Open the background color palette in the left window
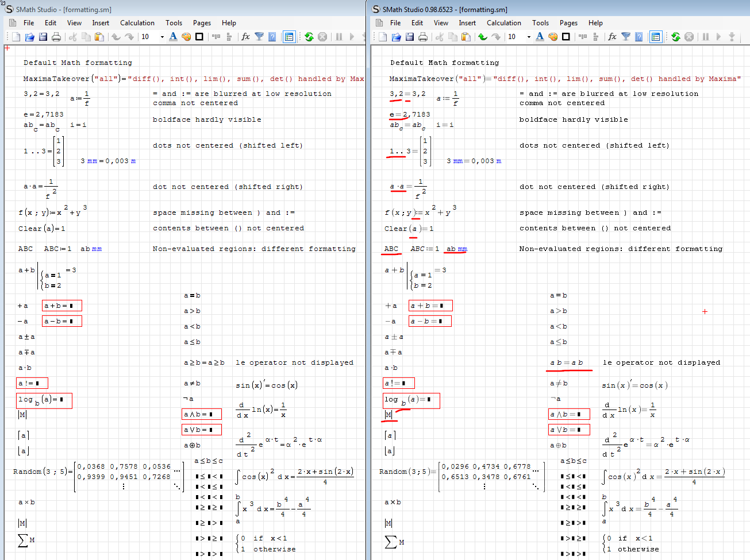 click(x=186, y=37)
